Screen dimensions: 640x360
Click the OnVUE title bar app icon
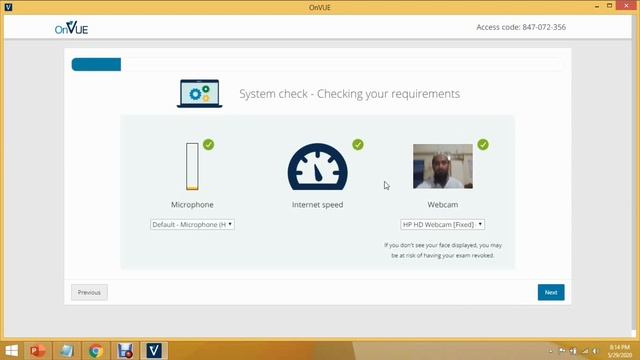click(x=8, y=7)
